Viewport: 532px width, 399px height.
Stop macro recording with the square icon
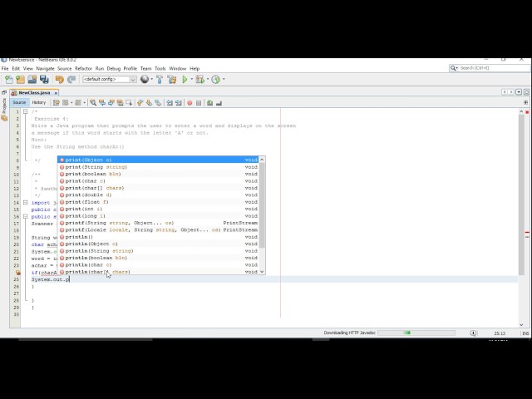199,103
